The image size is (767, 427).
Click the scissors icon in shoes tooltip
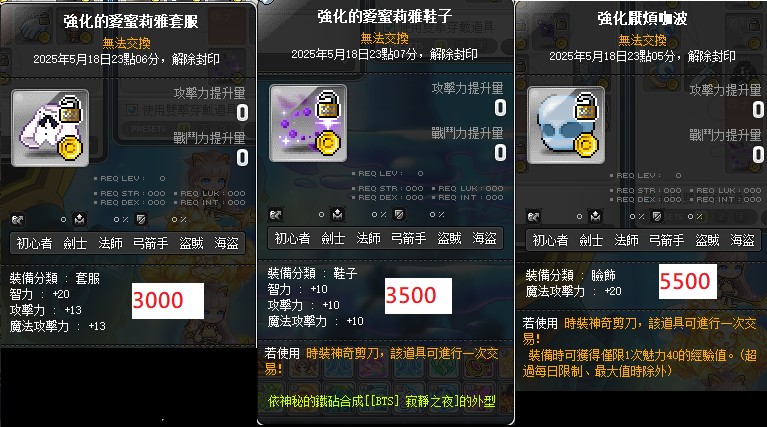275,215
